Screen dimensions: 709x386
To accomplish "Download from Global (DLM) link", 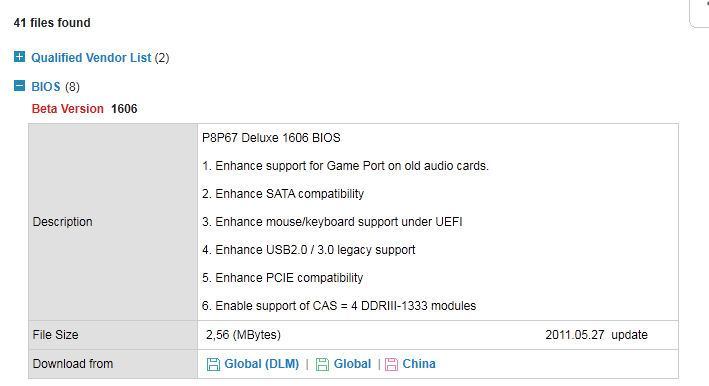I will [x=261, y=364].
